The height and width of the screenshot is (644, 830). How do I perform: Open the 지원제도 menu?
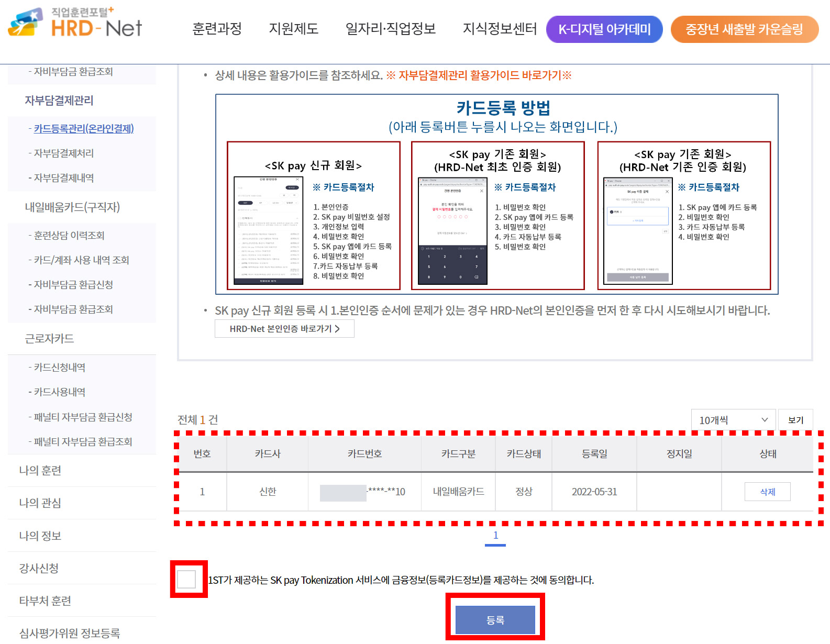tap(293, 29)
